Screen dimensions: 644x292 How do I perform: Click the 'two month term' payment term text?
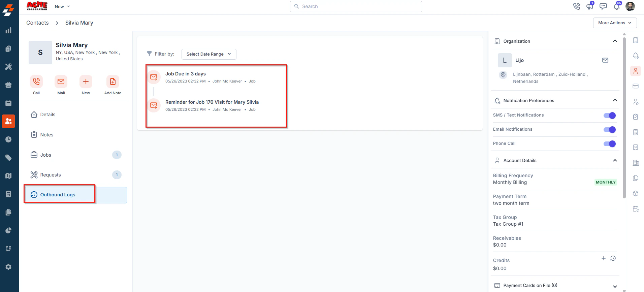pyautogui.click(x=511, y=203)
